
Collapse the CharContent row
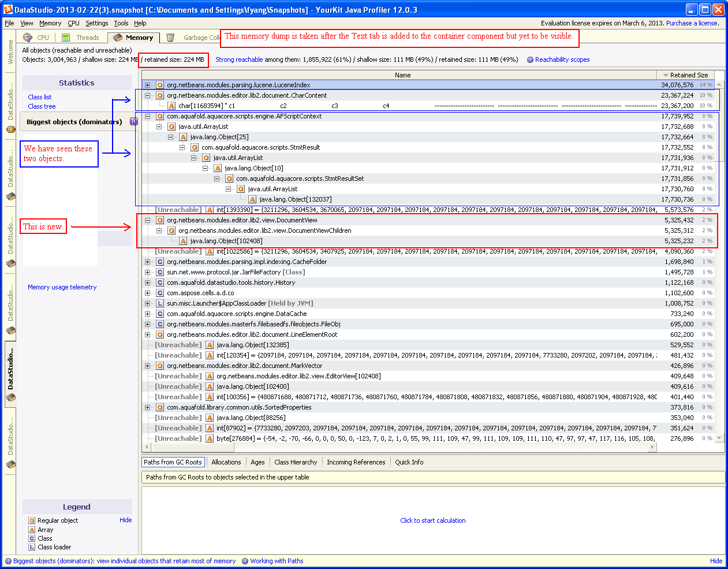[x=147, y=95]
